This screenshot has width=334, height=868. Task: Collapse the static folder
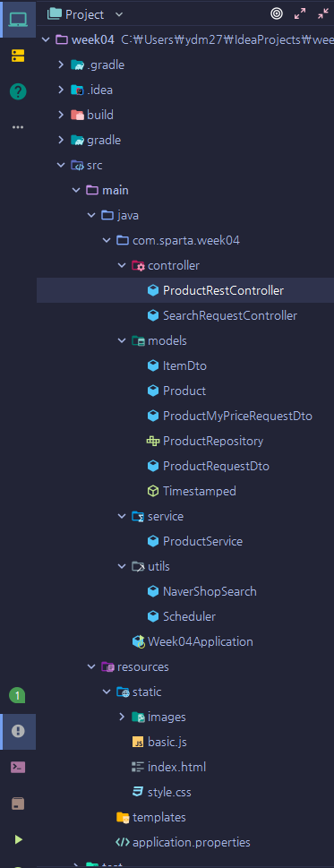107,692
